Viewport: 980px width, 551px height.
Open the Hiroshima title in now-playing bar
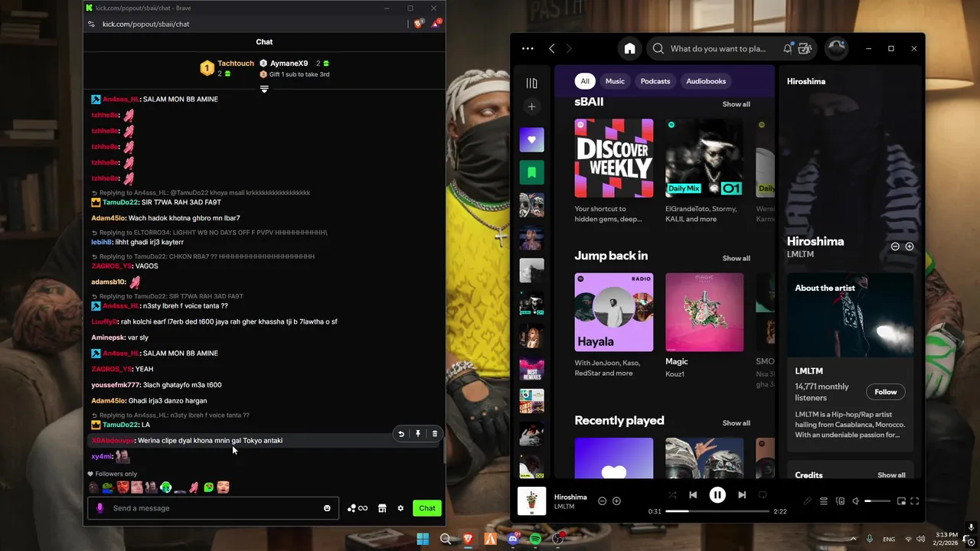[570, 497]
